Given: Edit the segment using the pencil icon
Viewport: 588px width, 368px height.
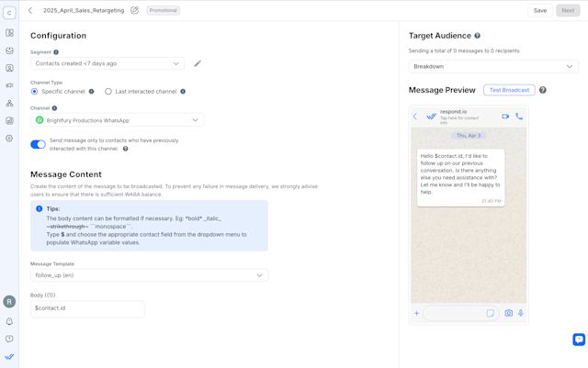Looking at the screenshot, I should coord(198,63).
